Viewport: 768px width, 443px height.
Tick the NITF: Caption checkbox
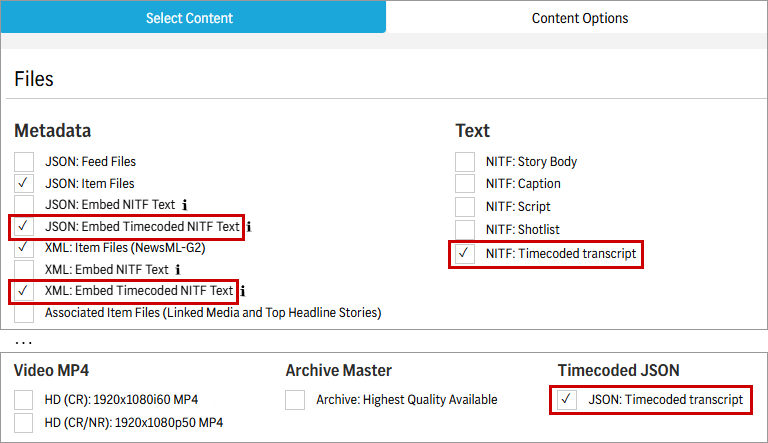tap(465, 184)
